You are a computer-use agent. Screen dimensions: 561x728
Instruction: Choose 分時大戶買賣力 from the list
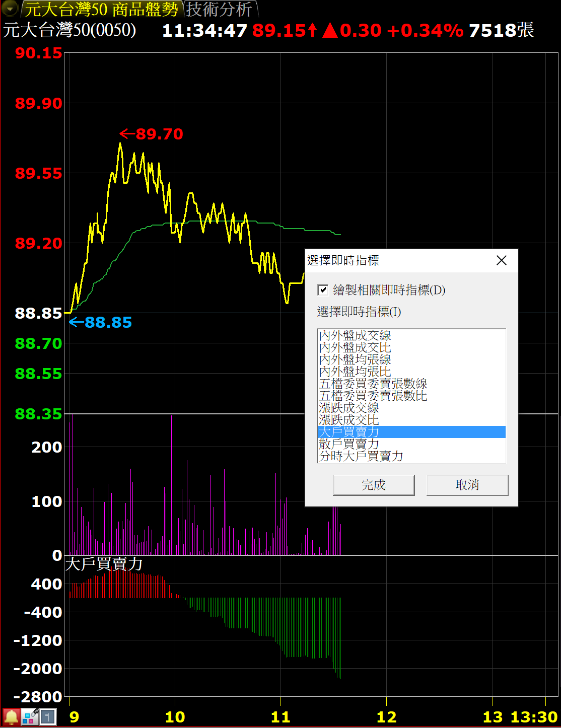click(x=361, y=456)
